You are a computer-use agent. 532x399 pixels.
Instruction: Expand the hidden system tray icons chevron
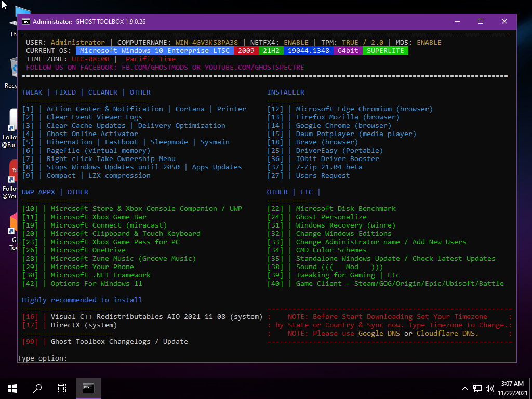(465, 388)
